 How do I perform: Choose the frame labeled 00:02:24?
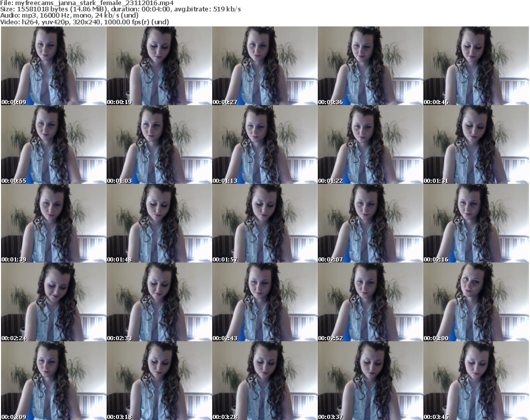pyautogui.click(x=53, y=302)
